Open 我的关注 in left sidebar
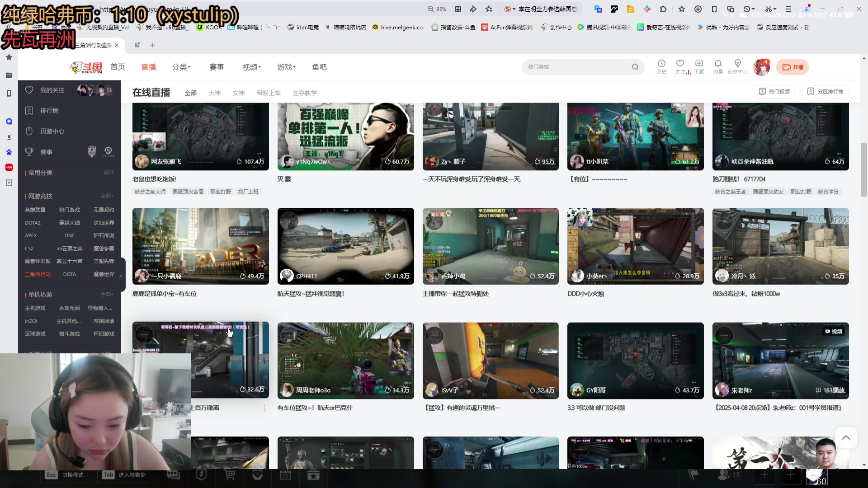 52,90
